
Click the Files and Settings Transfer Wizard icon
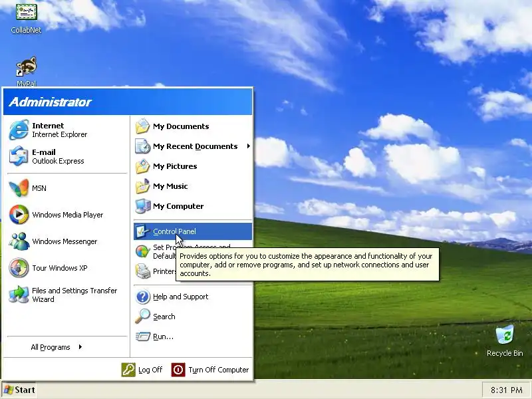(19, 295)
